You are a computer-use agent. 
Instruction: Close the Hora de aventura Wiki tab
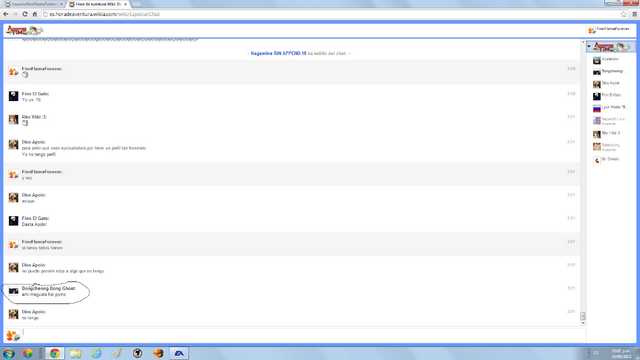click(x=126, y=4)
